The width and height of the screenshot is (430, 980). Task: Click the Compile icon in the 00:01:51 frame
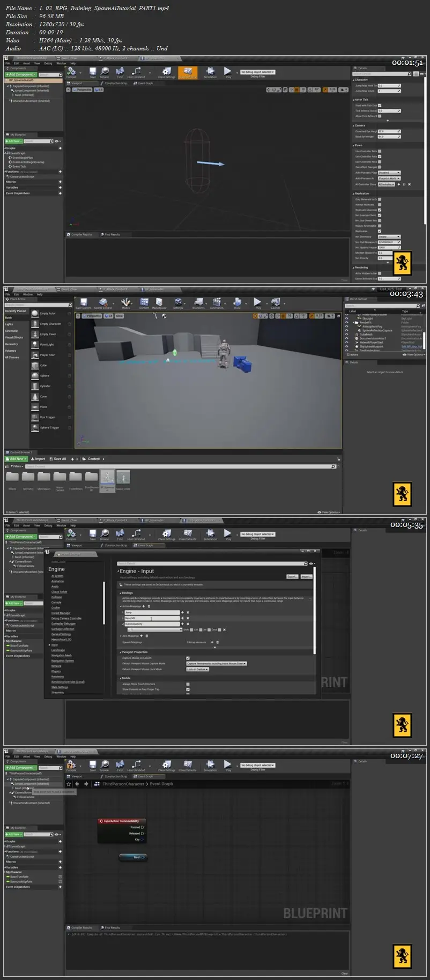click(71, 72)
